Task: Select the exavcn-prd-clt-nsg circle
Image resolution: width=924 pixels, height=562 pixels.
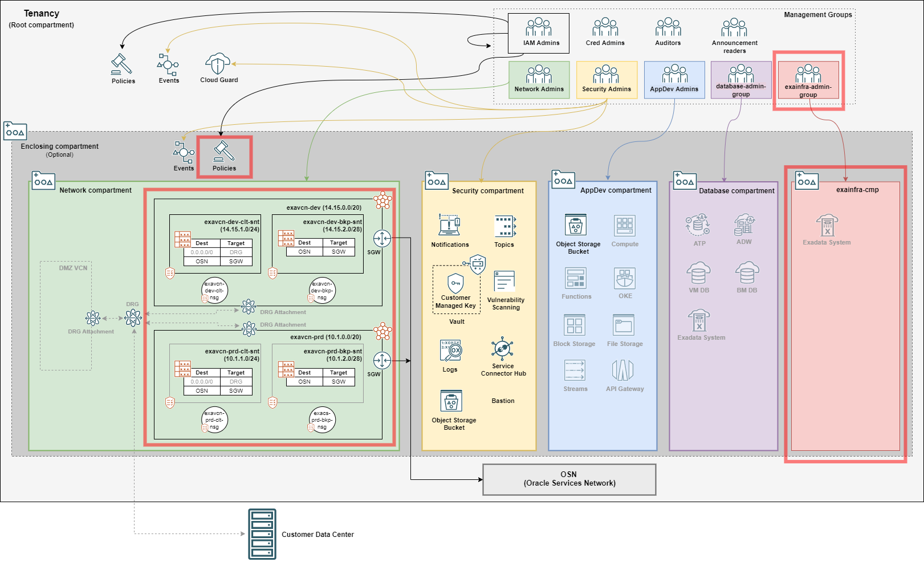Action: click(x=214, y=420)
